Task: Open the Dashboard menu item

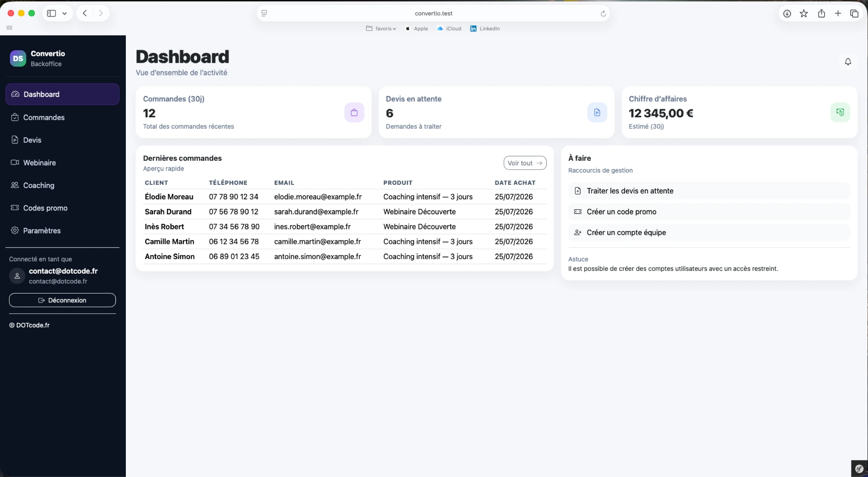Action: point(62,94)
